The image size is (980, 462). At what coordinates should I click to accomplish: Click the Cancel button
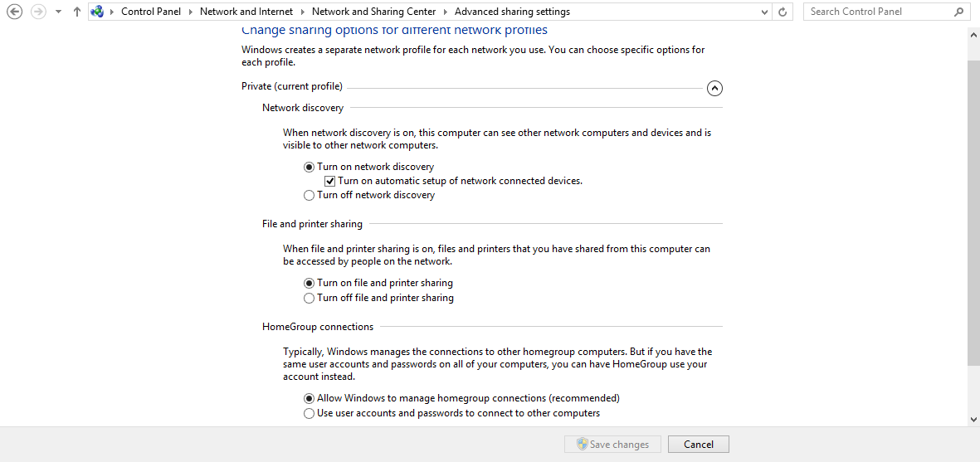[x=698, y=445]
